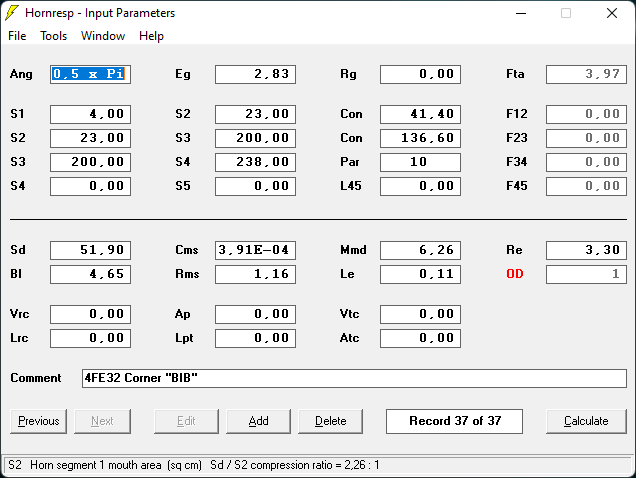The height and width of the screenshot is (478, 636).
Task: Click the S2 field in the F23 row
Action: tap(90, 138)
